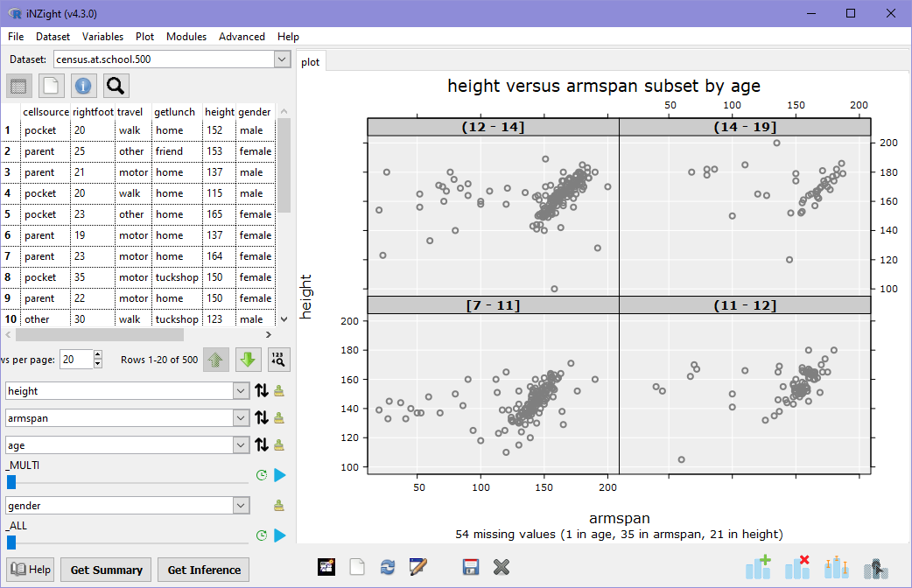Click the brush icon next to armspan
This screenshot has width=912, height=588.
coord(280,417)
